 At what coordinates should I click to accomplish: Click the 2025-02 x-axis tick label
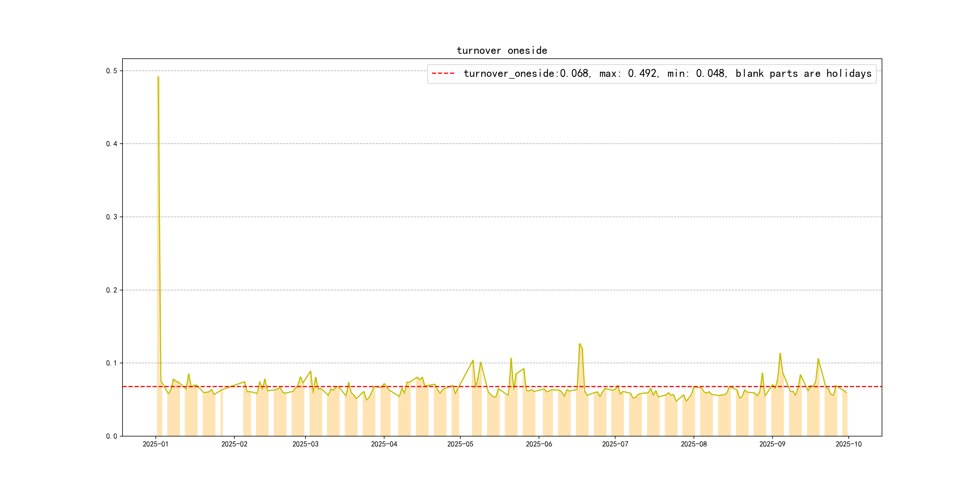pos(234,444)
